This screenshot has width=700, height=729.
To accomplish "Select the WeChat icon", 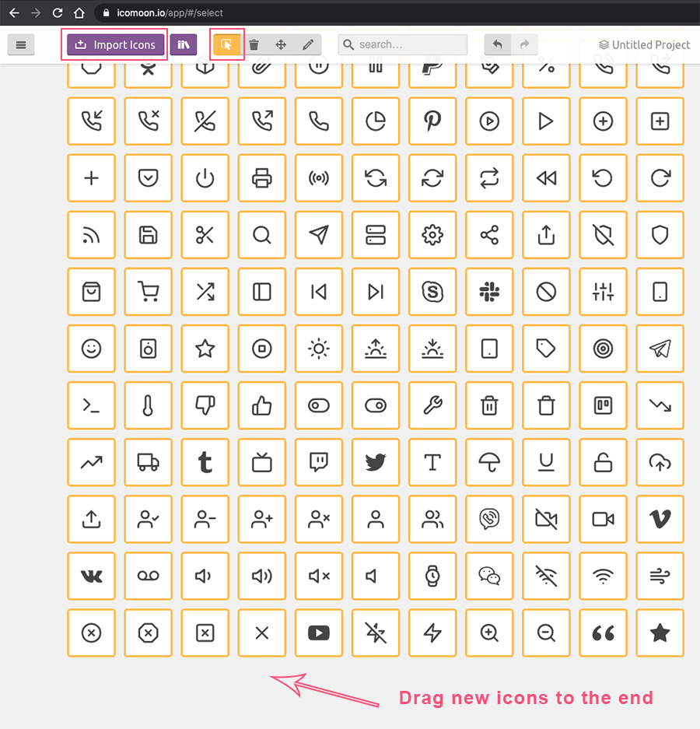I will (x=489, y=576).
